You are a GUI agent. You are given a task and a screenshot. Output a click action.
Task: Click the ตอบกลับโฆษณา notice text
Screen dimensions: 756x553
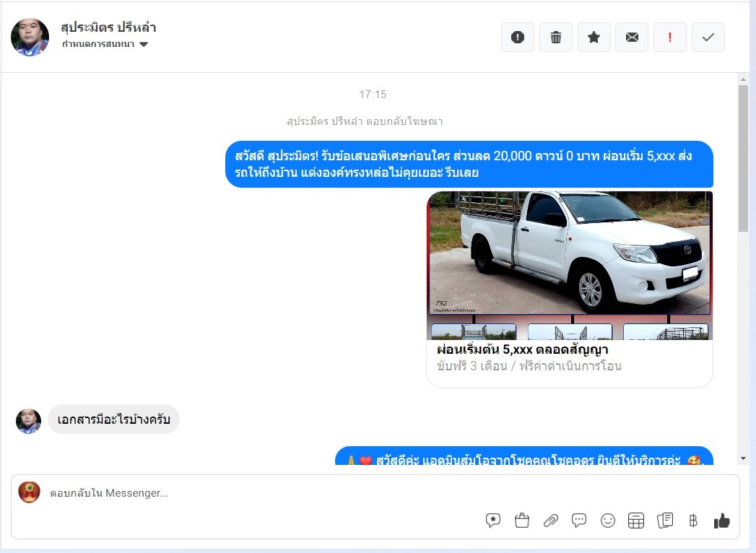pos(365,121)
